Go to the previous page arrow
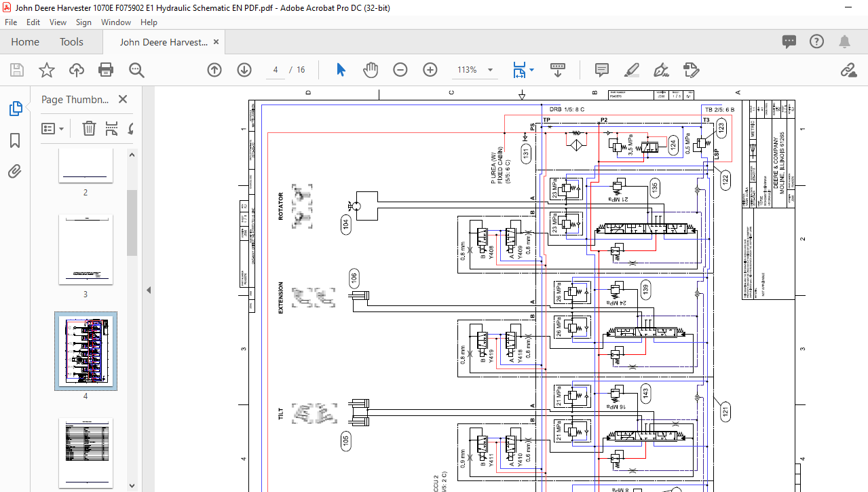Image resolution: width=868 pixels, height=492 pixels. [x=214, y=70]
